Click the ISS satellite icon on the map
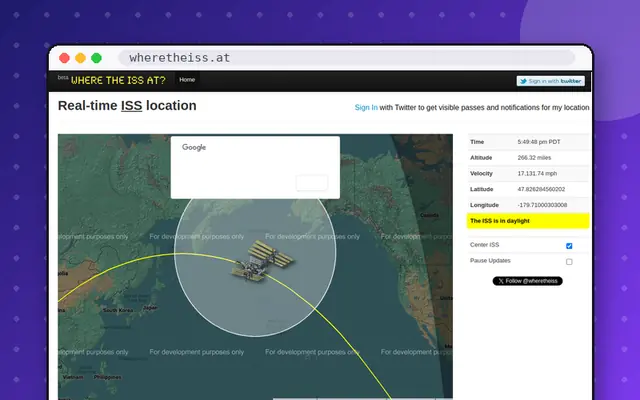The height and width of the screenshot is (400, 640). (x=263, y=261)
